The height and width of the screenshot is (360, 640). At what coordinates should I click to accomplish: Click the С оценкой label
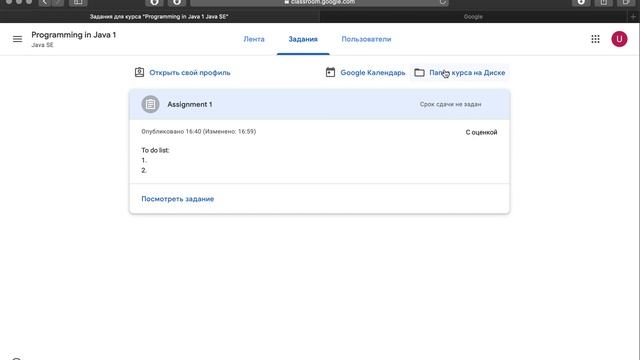tap(481, 132)
